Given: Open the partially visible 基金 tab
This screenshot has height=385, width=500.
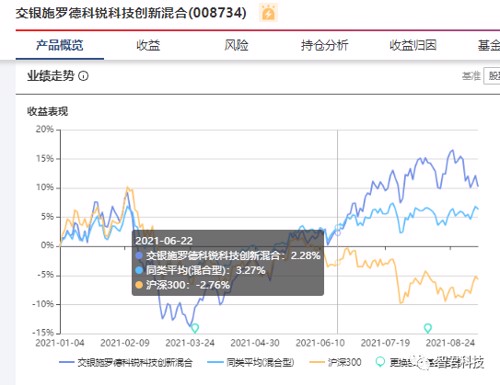Looking at the screenshot, I should [489, 45].
